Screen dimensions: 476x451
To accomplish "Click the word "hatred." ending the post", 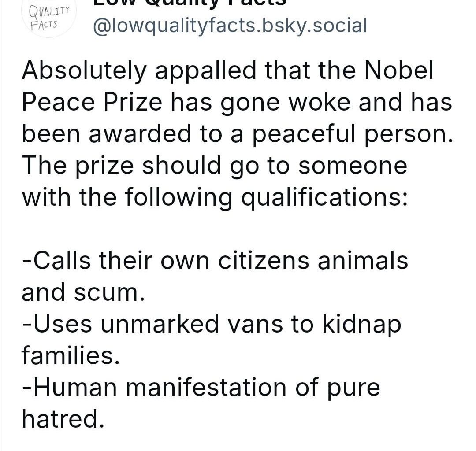I will click(63, 419).
